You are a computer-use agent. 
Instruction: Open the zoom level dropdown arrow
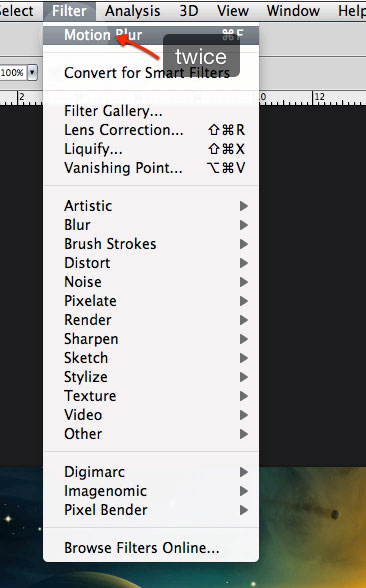[33, 72]
